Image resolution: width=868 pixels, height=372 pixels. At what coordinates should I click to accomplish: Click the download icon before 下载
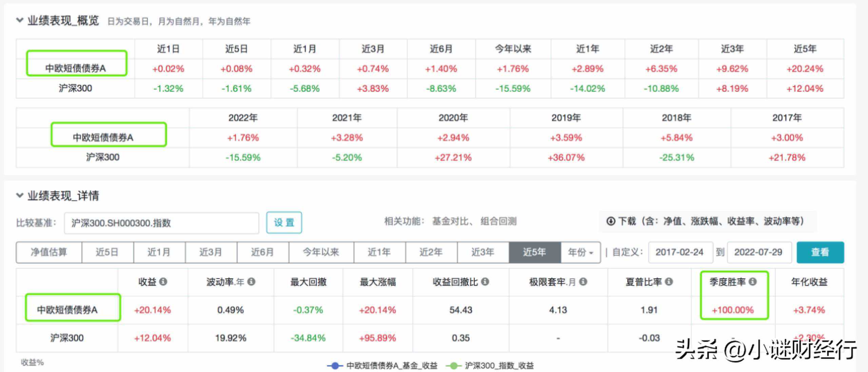click(x=611, y=221)
